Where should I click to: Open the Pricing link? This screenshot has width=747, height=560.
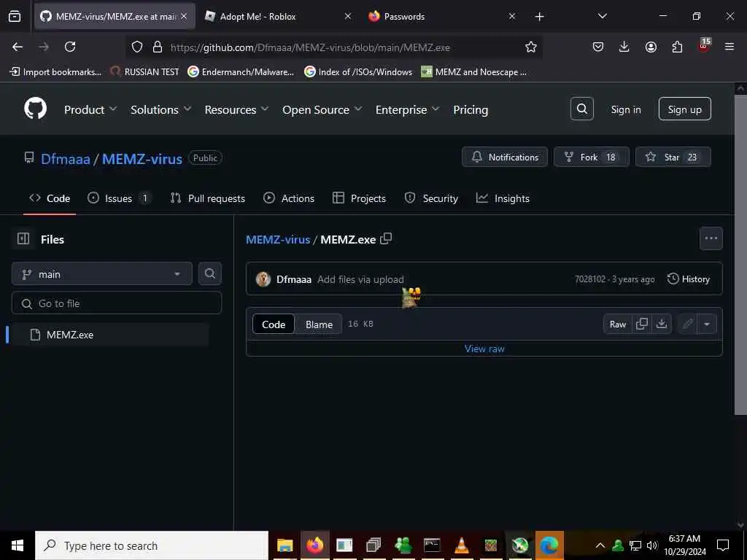[x=471, y=109]
